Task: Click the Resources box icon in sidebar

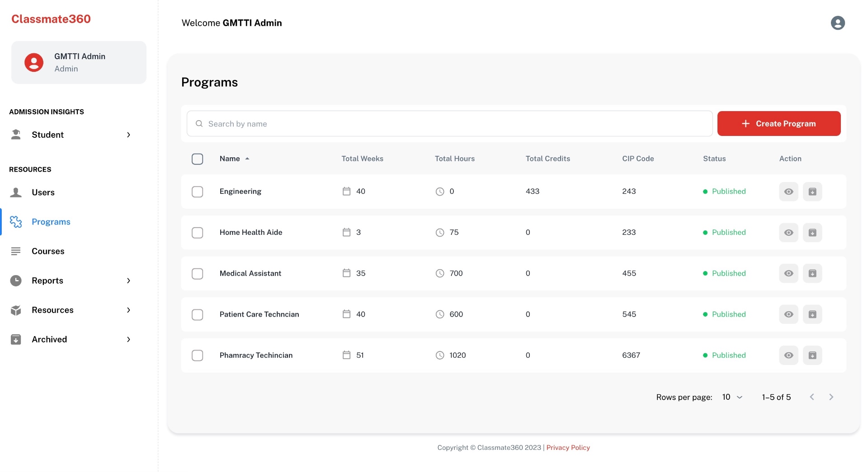Action: pos(16,310)
